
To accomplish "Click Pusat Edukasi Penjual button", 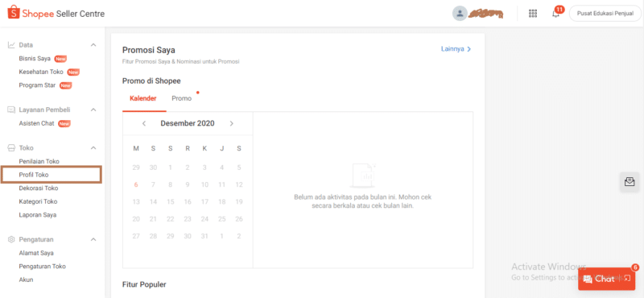I will pyautogui.click(x=605, y=13).
